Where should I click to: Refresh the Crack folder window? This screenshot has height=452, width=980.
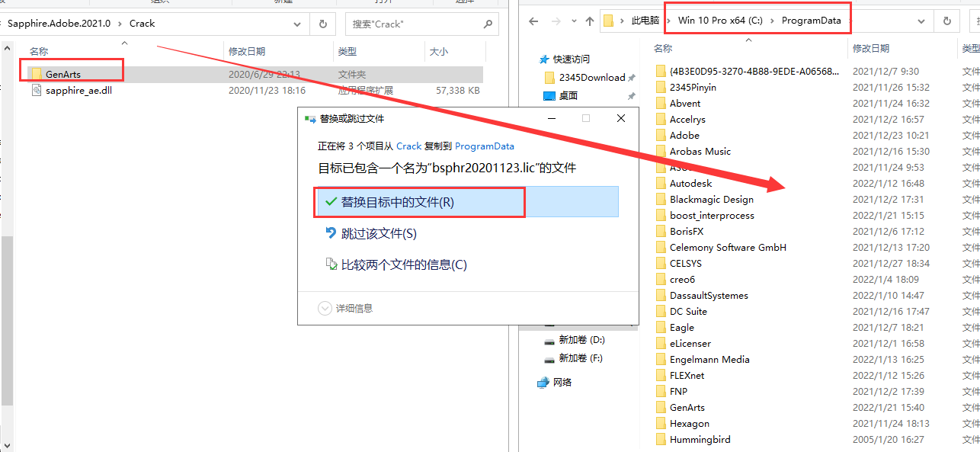pos(325,24)
